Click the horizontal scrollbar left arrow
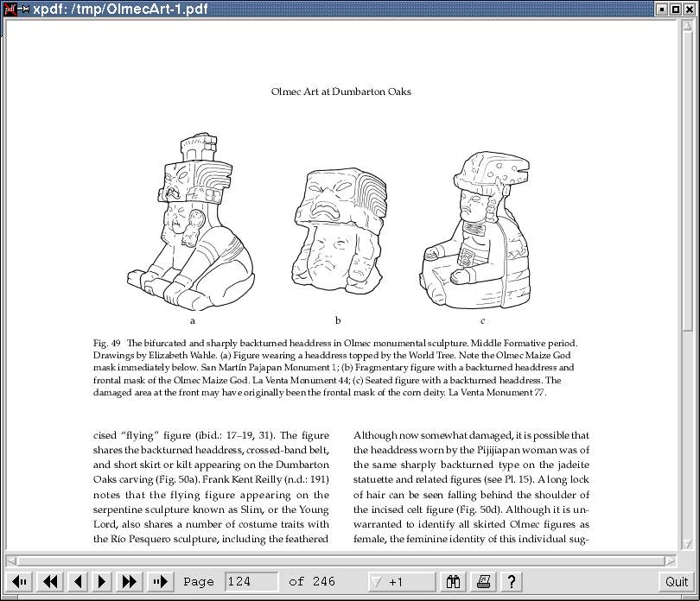This screenshot has width=700, height=601. coord(12,560)
